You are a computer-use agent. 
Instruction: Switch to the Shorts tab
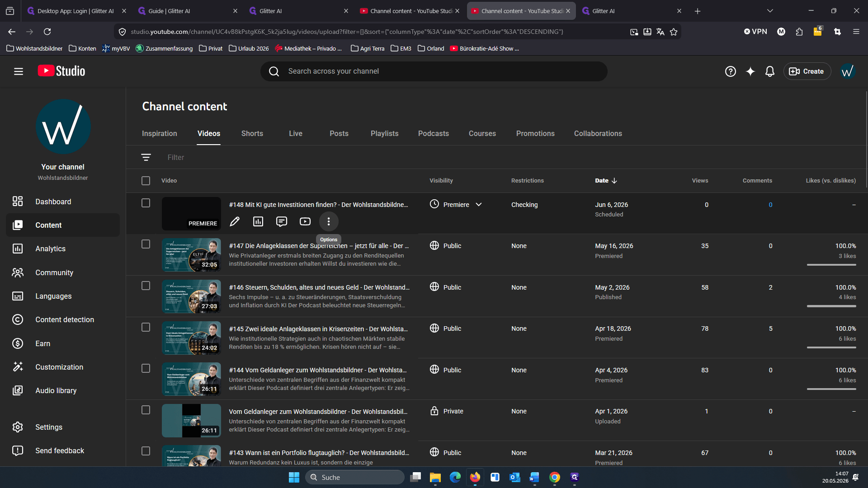pyautogui.click(x=252, y=134)
